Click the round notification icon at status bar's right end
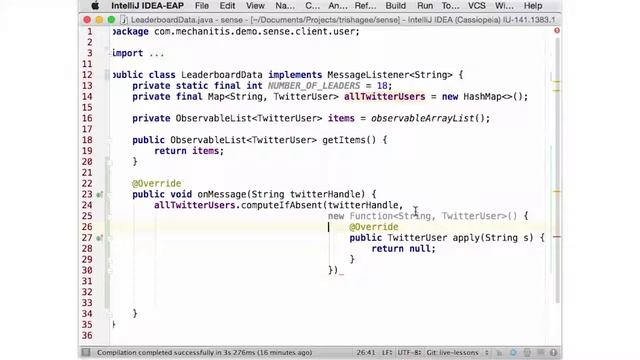 pyautogui.click(x=553, y=352)
